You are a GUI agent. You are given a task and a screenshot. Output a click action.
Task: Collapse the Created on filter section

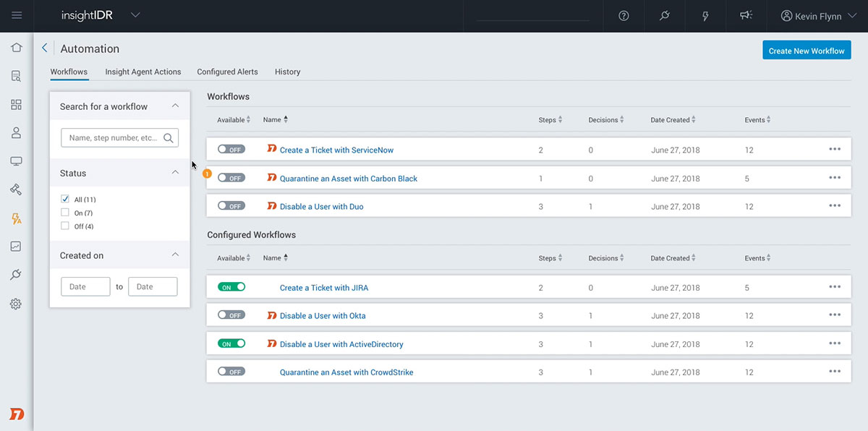point(175,255)
